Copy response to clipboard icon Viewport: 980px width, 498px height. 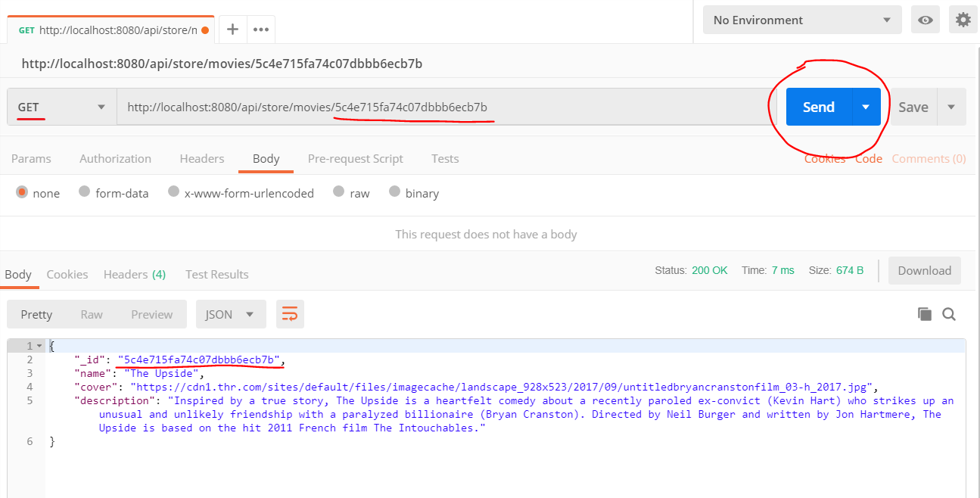point(924,314)
